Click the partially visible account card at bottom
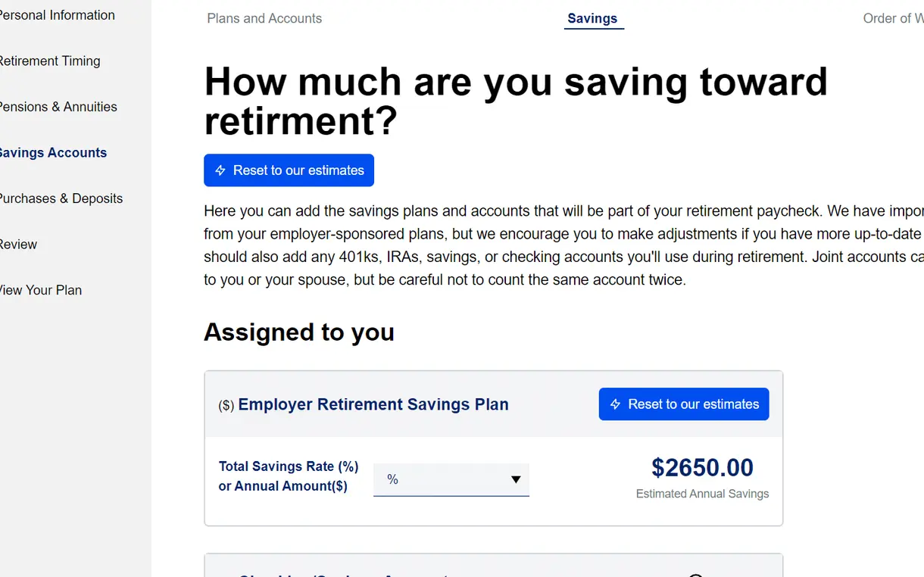The height and width of the screenshot is (577, 924). coord(493,566)
